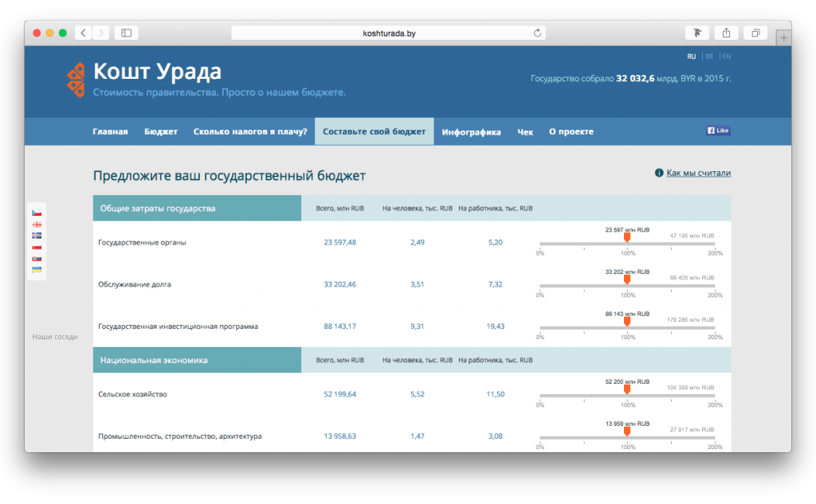Click the reload icon in address bar
Viewport: 816px width, 504px height.
[x=539, y=33]
